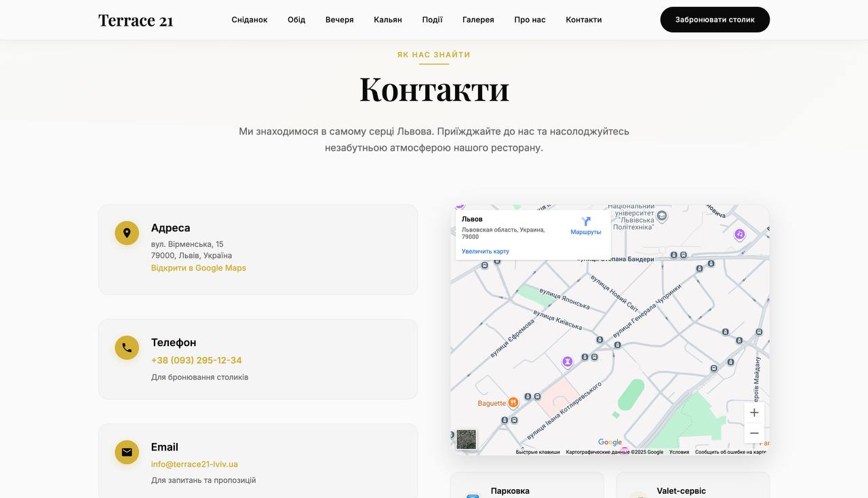Open the Условия link on the map
Image resolution: width=868 pixels, height=498 pixels.
(679, 452)
